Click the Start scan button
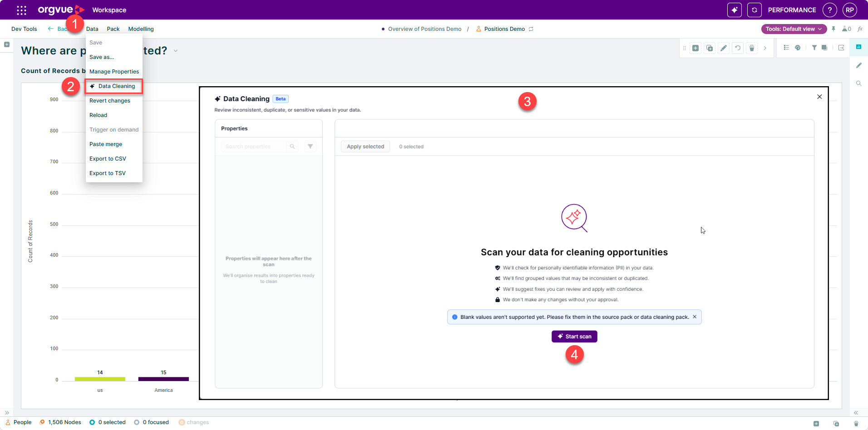The width and height of the screenshot is (868, 430). pyautogui.click(x=574, y=337)
